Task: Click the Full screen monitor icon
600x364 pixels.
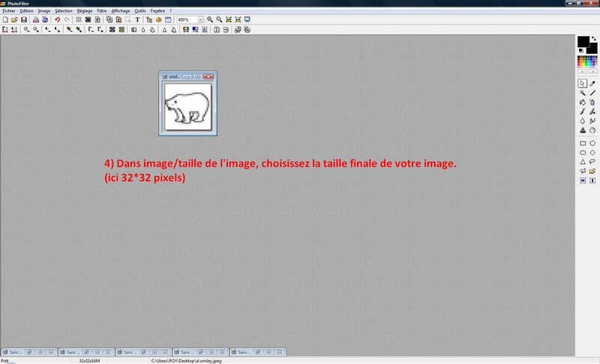Action: click(x=247, y=19)
